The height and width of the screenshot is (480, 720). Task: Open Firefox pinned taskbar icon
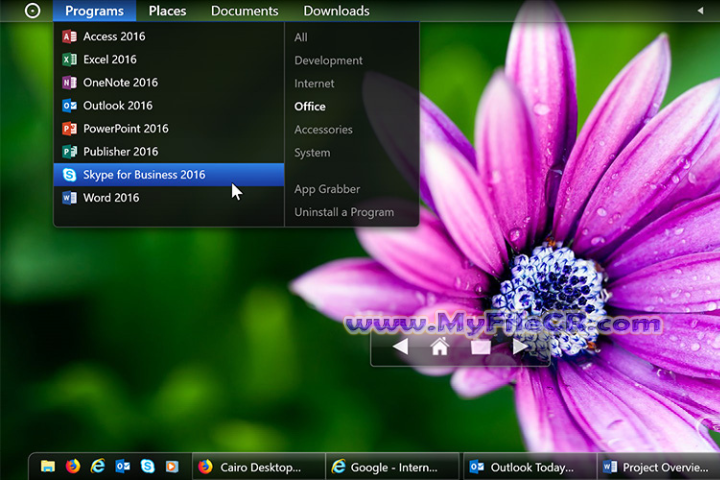tap(73, 466)
